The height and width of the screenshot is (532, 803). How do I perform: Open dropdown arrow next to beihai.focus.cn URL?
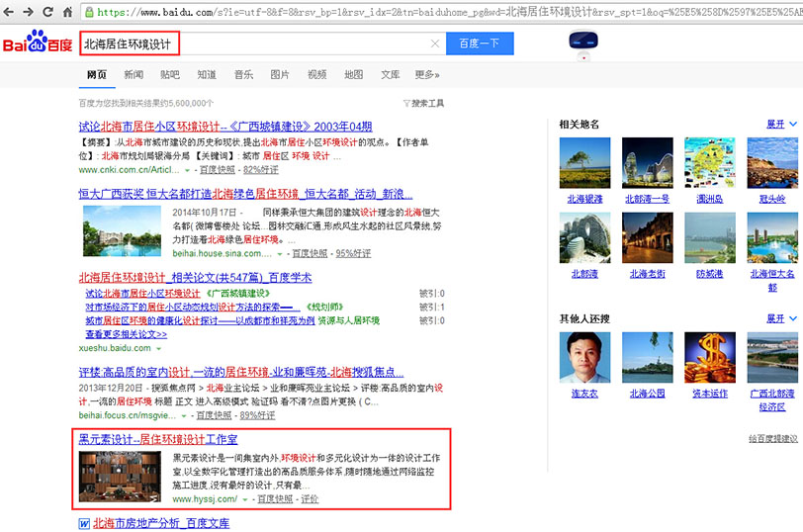pos(184,415)
